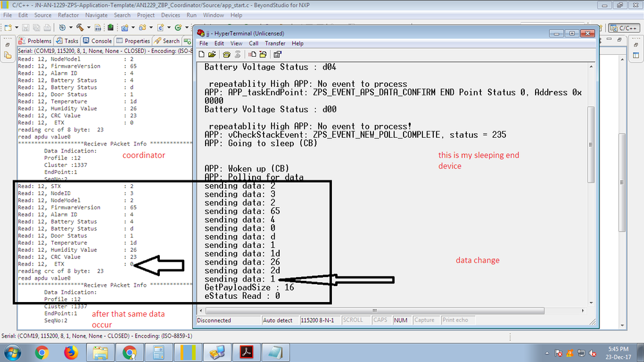Expand hammer Build dropdown arrow
The height and width of the screenshot is (362, 644).
[x=89, y=28]
